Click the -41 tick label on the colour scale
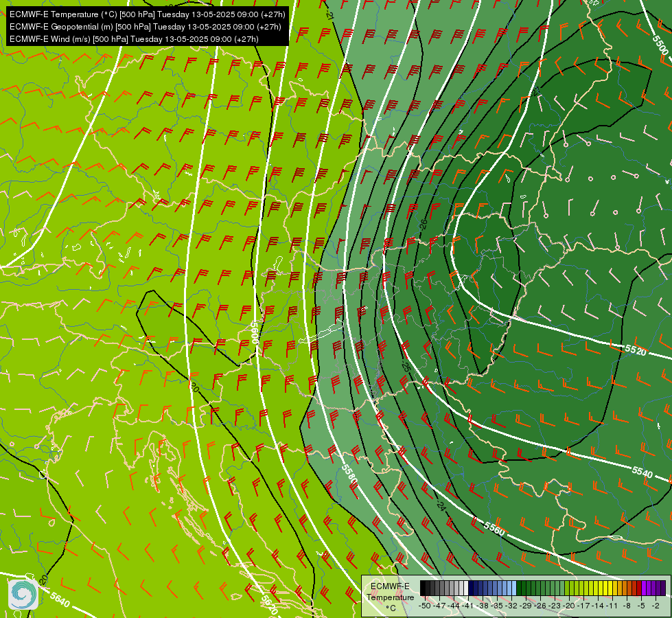This screenshot has width=672, height=618. pyautogui.click(x=468, y=606)
